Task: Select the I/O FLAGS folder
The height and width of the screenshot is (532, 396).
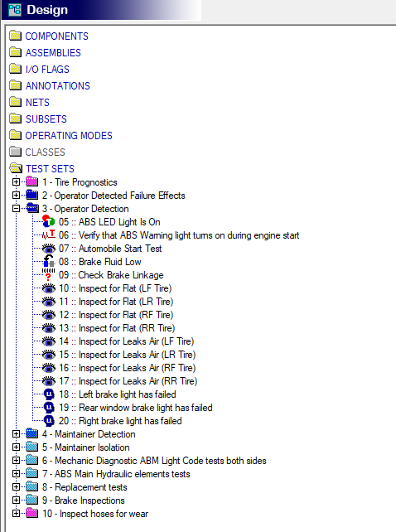Action: pyautogui.click(x=47, y=70)
